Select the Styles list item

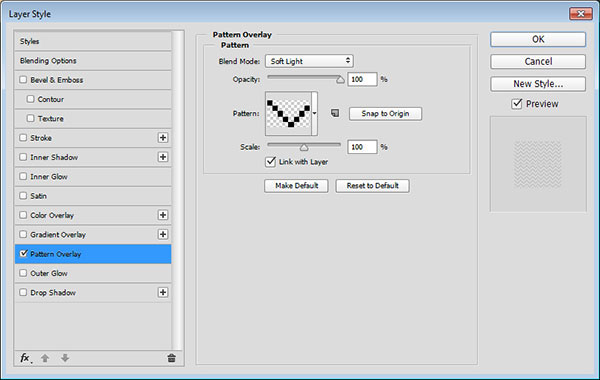[x=93, y=41]
